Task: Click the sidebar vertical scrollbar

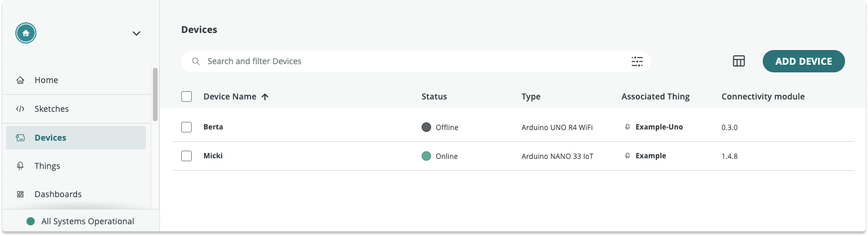Action: click(155, 94)
